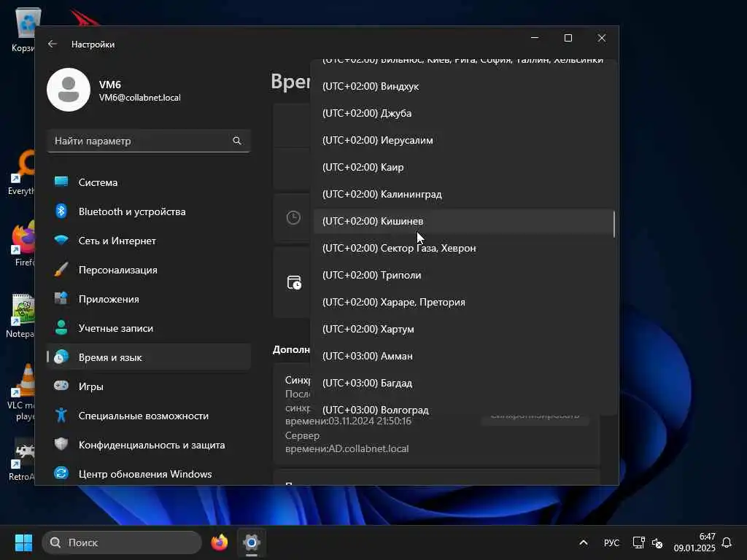747x560 pixels.
Task: Open the VLC media player desktop shortcut
Action: coord(21,393)
